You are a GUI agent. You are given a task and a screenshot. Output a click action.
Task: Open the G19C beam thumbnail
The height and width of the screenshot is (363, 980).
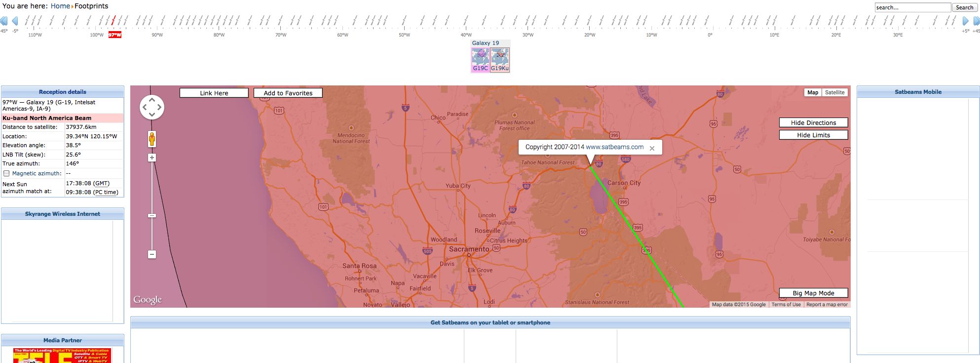(x=481, y=60)
